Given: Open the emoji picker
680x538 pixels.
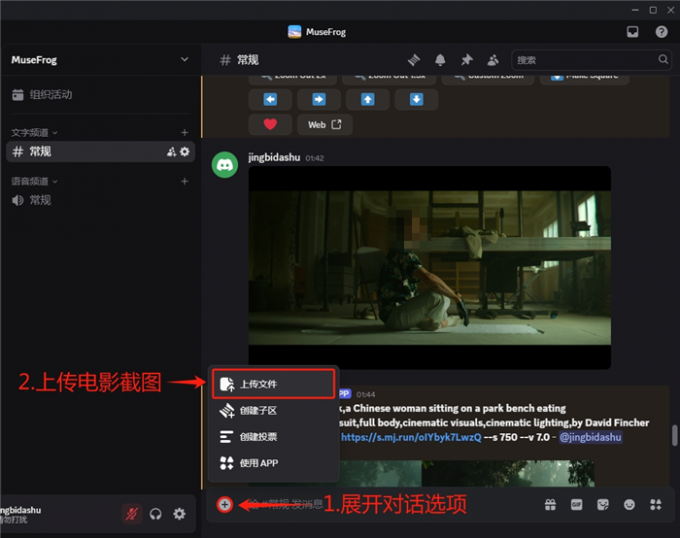Looking at the screenshot, I should [x=629, y=505].
